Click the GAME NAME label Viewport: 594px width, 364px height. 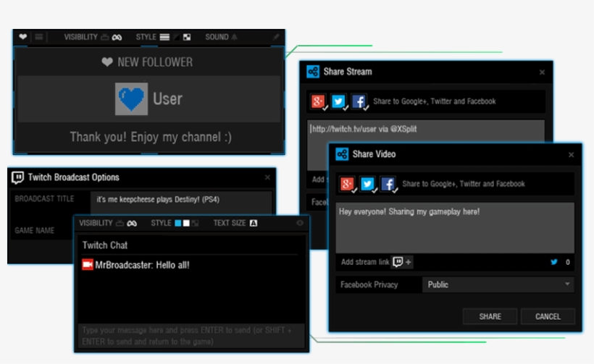35,230
